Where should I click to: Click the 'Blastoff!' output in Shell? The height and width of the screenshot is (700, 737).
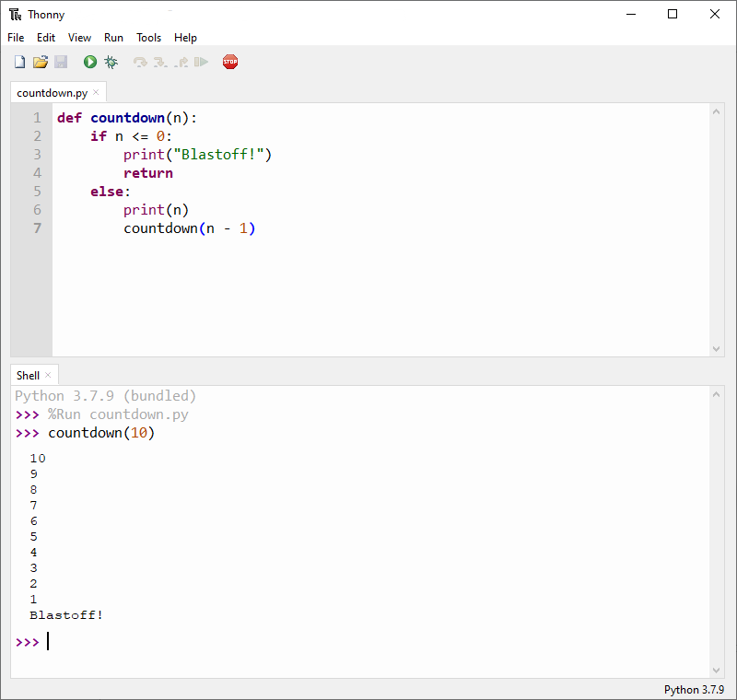[66, 615]
